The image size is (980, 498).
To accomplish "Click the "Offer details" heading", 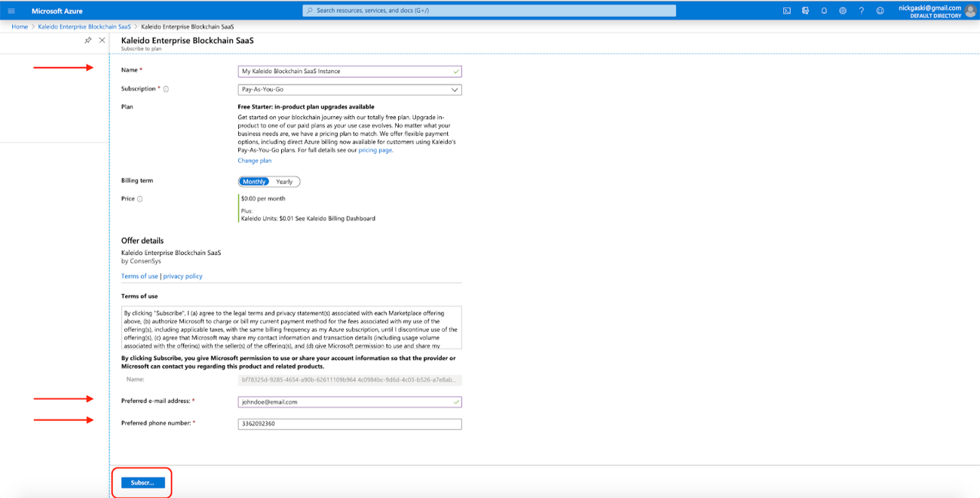I will pos(142,241).
